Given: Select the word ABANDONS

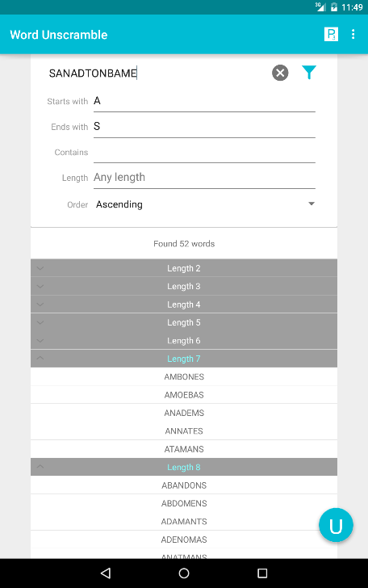Looking at the screenshot, I should (x=184, y=485).
